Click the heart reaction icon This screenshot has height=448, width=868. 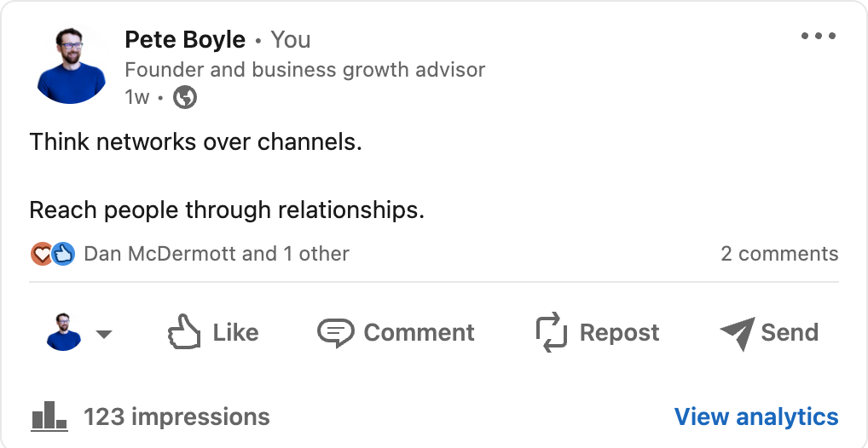pyautogui.click(x=41, y=254)
